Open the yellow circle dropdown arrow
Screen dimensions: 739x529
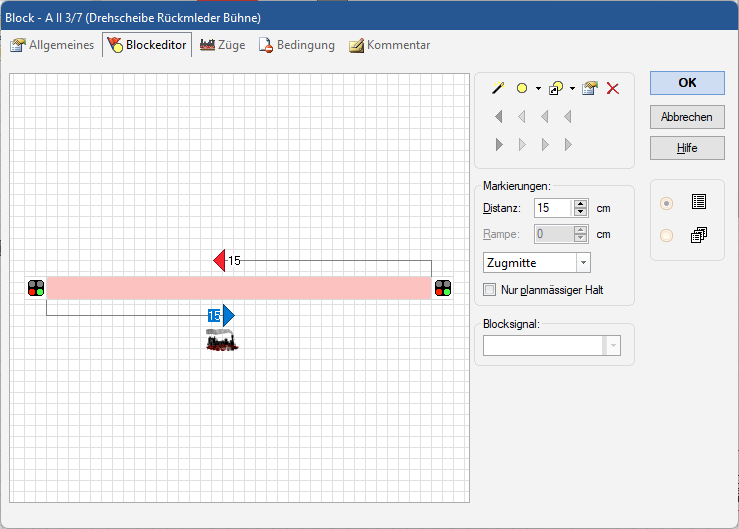(538, 89)
